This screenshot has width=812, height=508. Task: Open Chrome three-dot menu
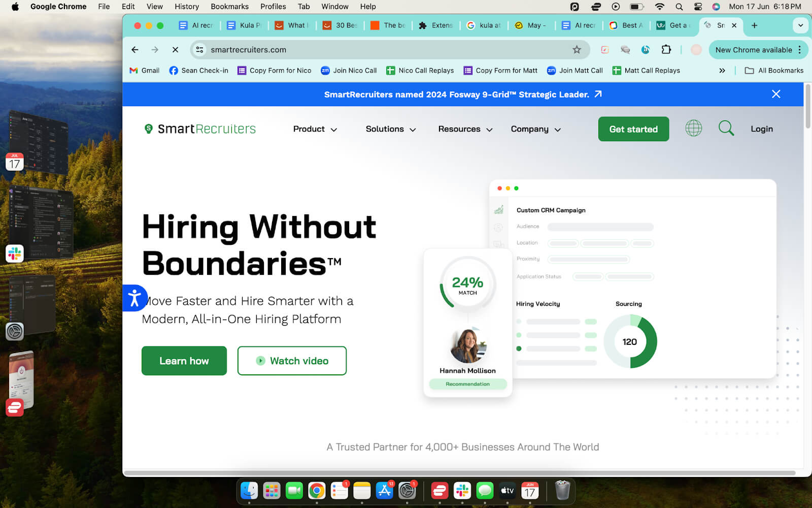click(x=800, y=49)
